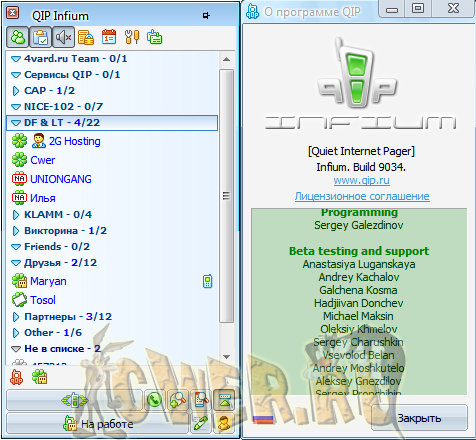Click the Sergey Galezdinov credit line
The image size is (476, 440).
click(x=359, y=225)
